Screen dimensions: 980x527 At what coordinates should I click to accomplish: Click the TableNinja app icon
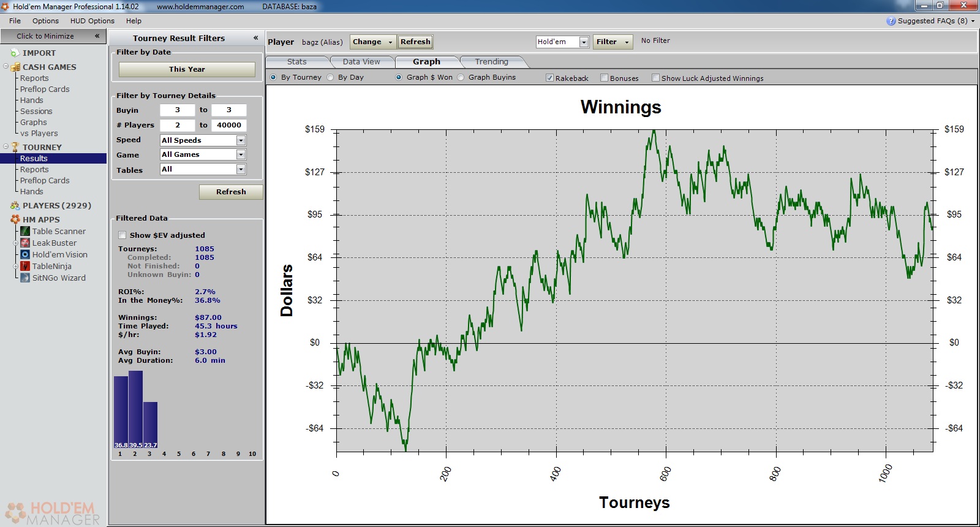25,266
